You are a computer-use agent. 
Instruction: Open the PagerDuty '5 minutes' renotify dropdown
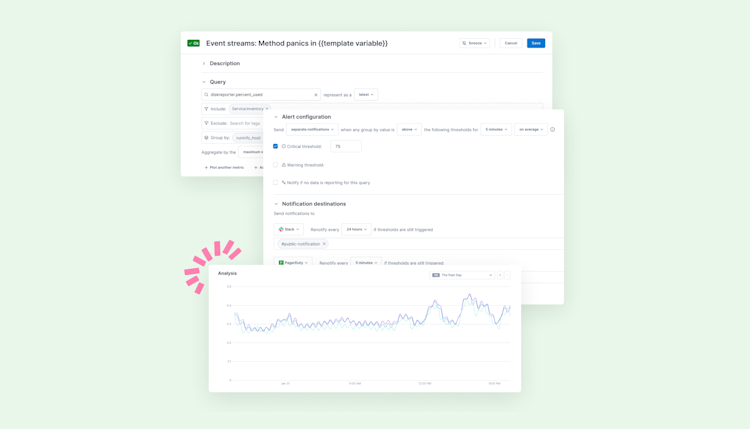366,262
